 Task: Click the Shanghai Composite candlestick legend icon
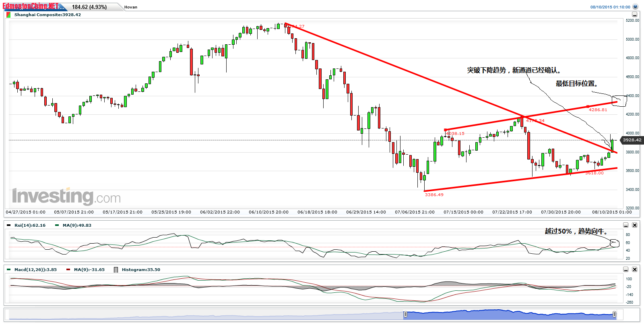tap(8, 15)
